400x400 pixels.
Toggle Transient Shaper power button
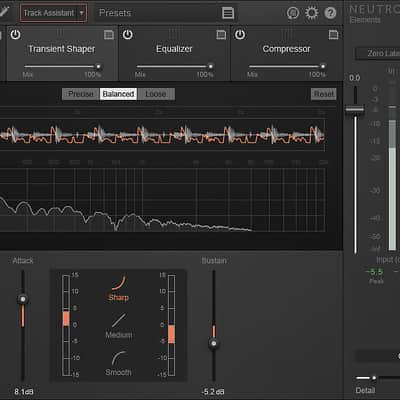pos(15,34)
